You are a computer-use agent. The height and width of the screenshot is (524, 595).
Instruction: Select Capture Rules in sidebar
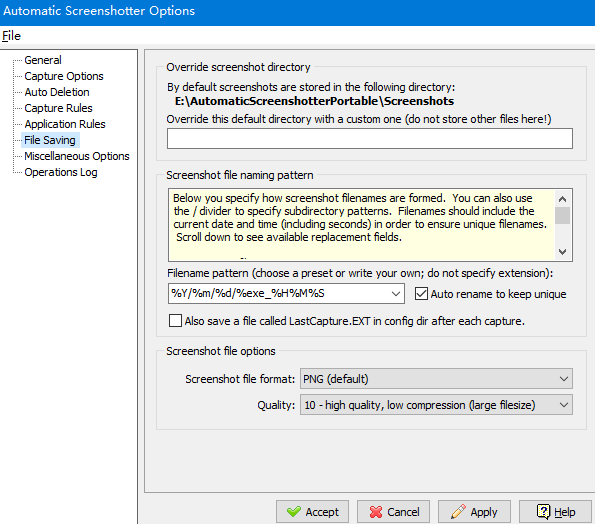point(58,108)
